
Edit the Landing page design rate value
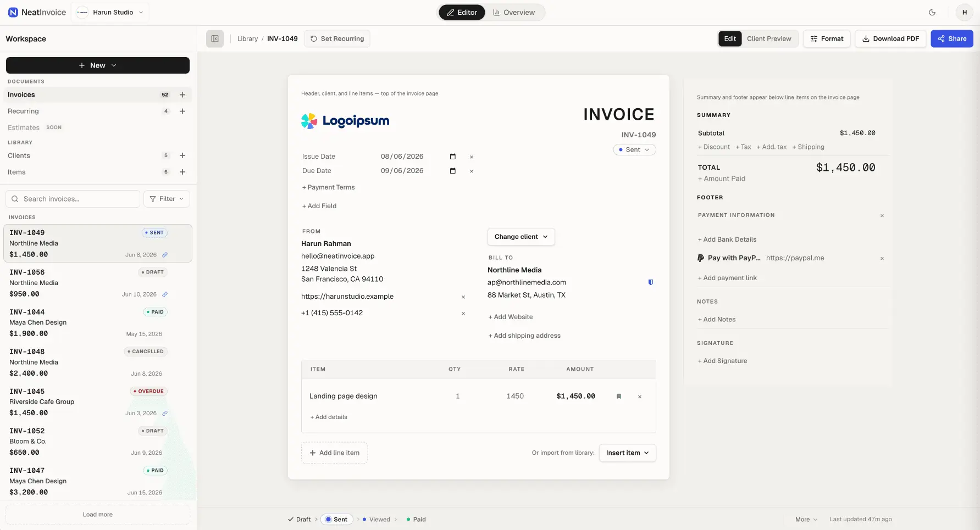click(515, 396)
